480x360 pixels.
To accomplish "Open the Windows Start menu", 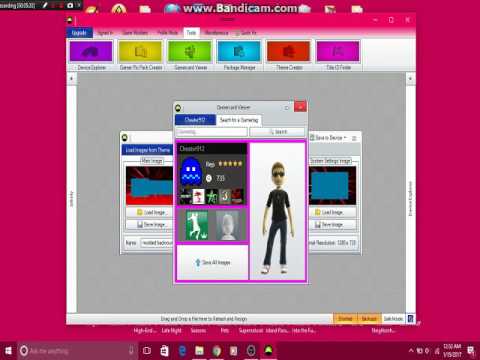I will tap(8, 351).
